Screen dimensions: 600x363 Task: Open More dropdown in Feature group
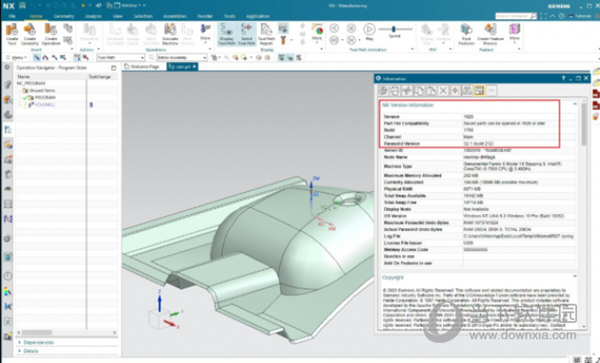pos(514,33)
